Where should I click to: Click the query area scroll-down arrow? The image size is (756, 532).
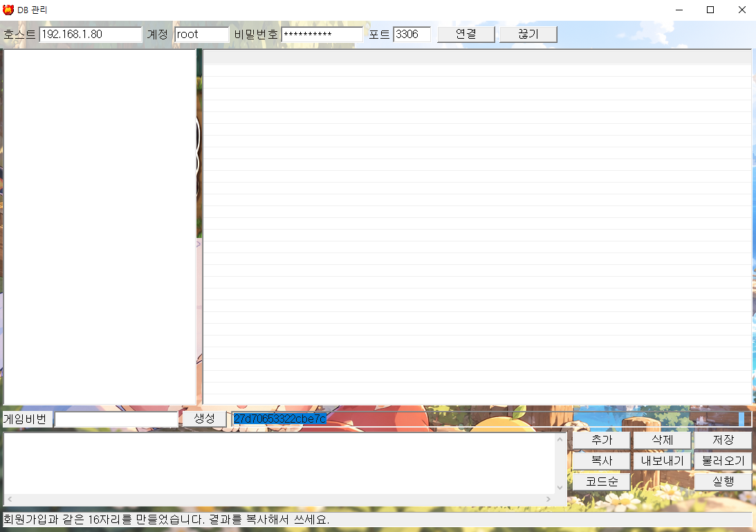(x=560, y=488)
